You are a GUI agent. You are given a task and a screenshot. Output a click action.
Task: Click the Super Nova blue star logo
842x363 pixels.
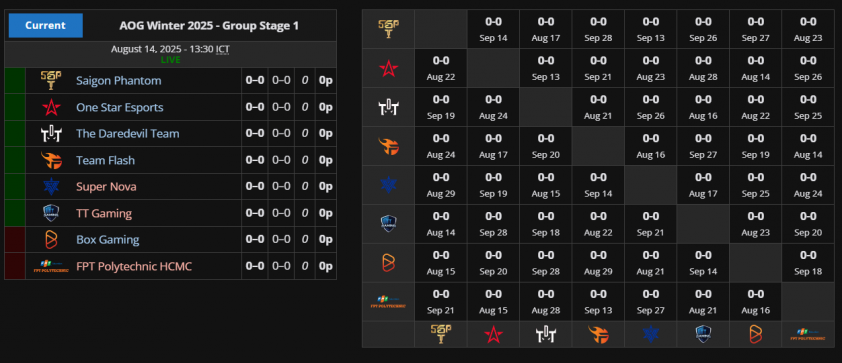51,187
